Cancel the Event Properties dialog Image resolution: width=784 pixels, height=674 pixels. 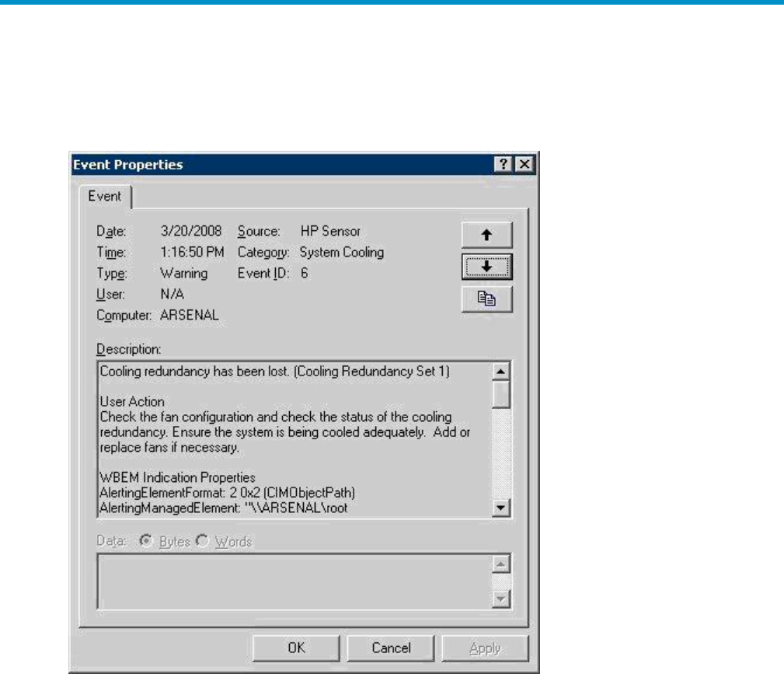click(x=391, y=648)
